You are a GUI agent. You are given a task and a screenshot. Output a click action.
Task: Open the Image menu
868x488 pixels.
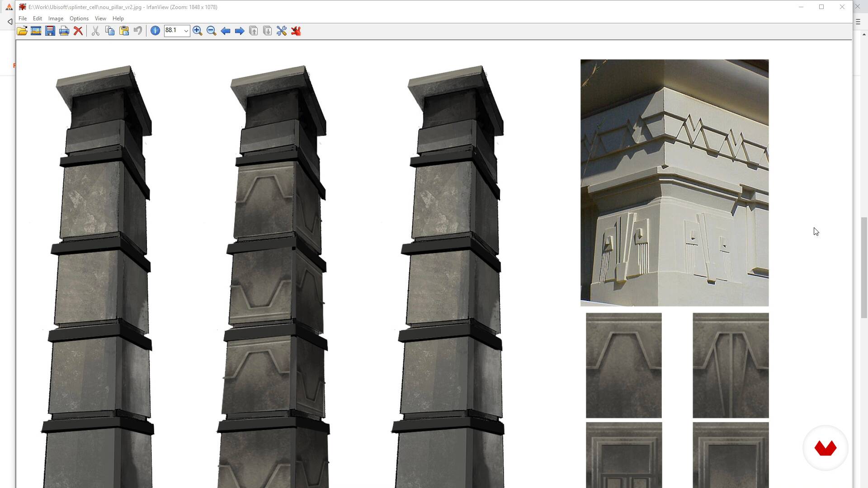point(56,19)
